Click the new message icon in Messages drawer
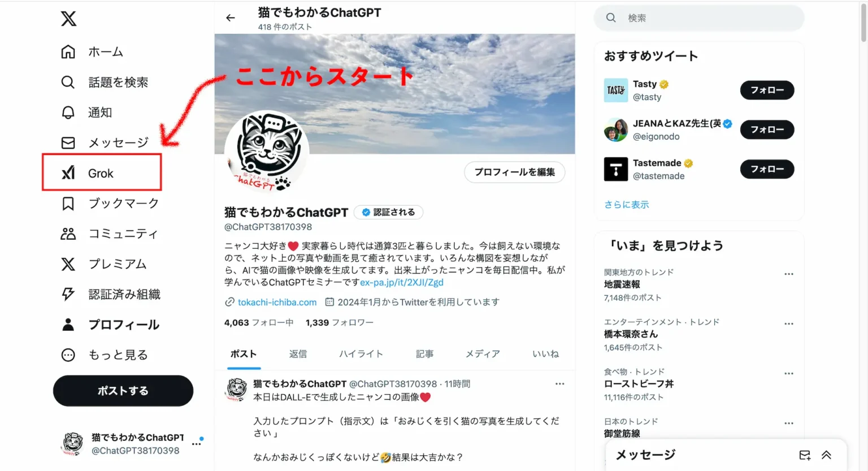868x471 pixels. click(x=805, y=455)
